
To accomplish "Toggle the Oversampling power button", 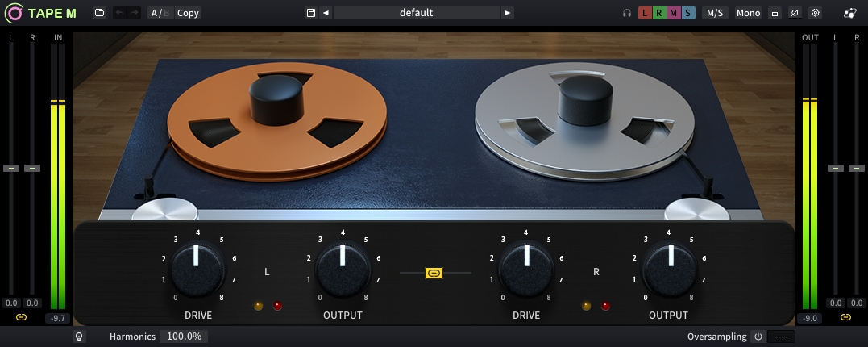I will click(758, 337).
